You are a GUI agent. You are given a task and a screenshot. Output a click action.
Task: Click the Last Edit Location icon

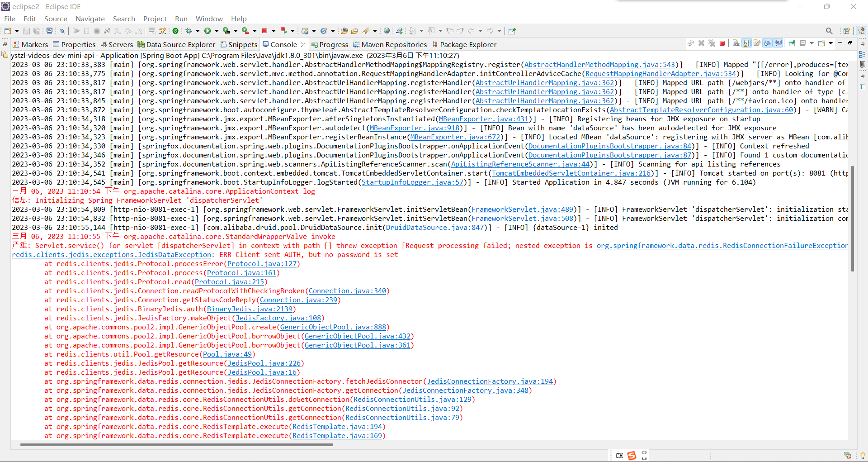coord(450,31)
